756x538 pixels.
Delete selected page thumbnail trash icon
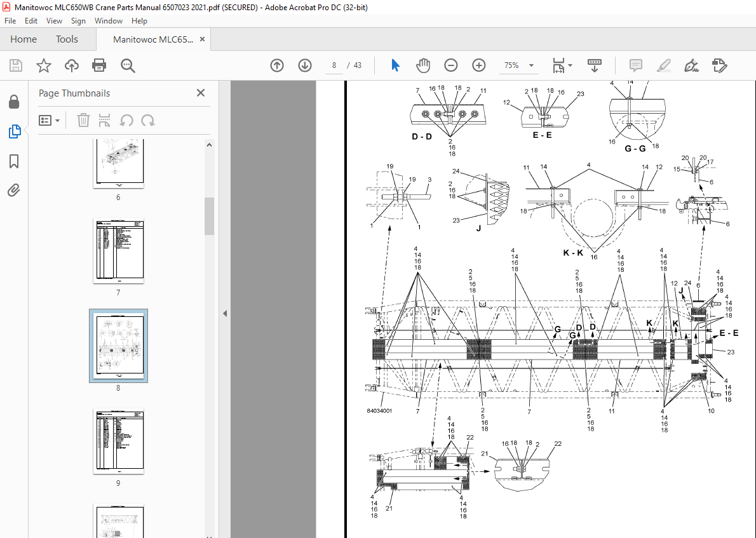83,120
